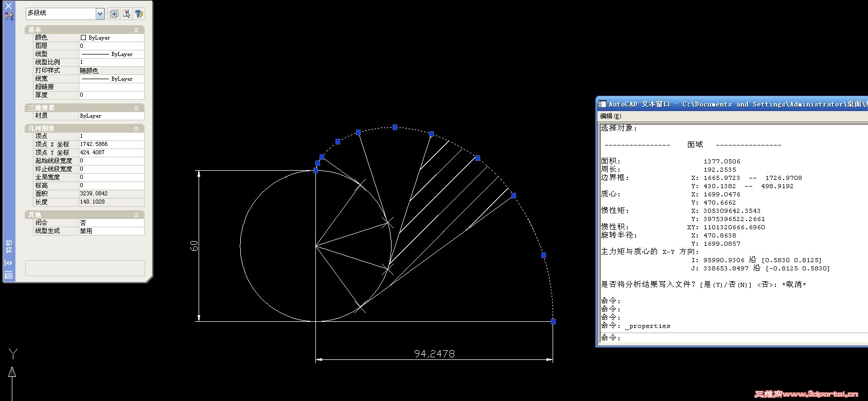Select the 顶点 number value field
The width and height of the screenshot is (868, 401).
111,136
